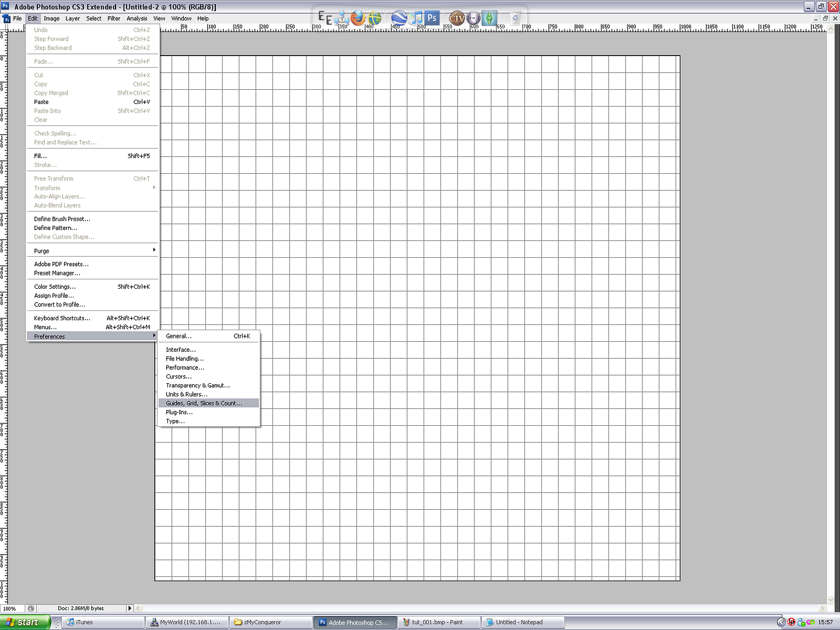Launch Firefox from the top dock
Screen dimensions: 840x630
point(358,18)
